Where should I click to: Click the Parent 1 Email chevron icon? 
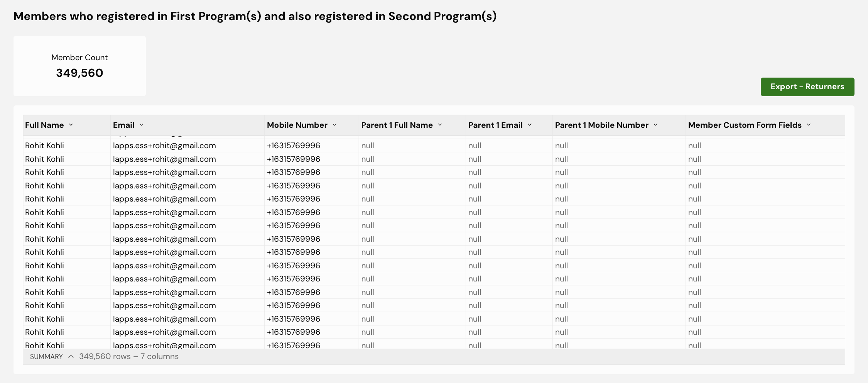click(x=530, y=125)
